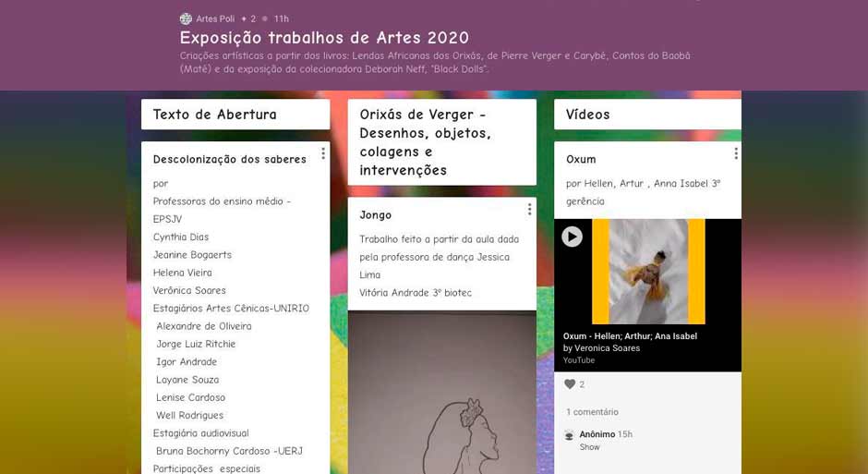Open the Artes Poli author link
This screenshot has height=474, width=868.
[215, 18]
